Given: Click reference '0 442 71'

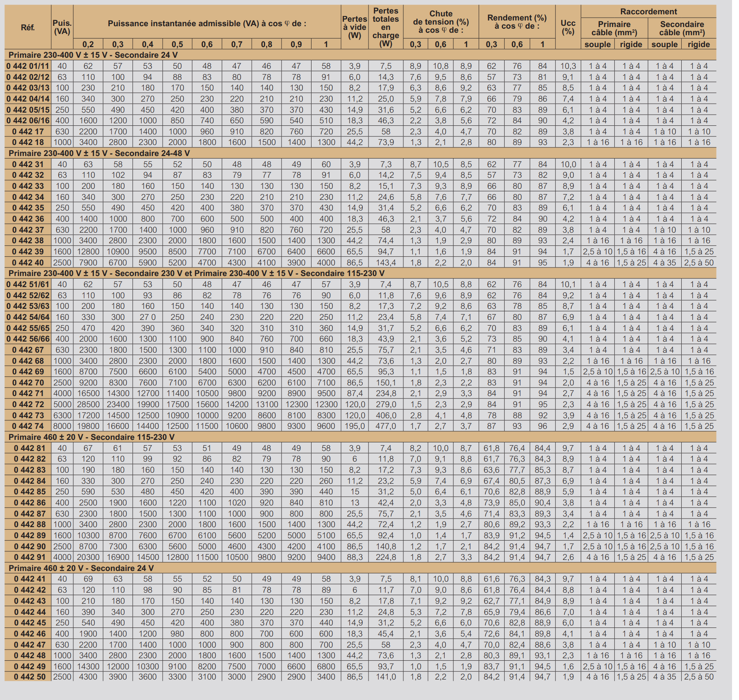Looking at the screenshot, I should coord(28,393).
